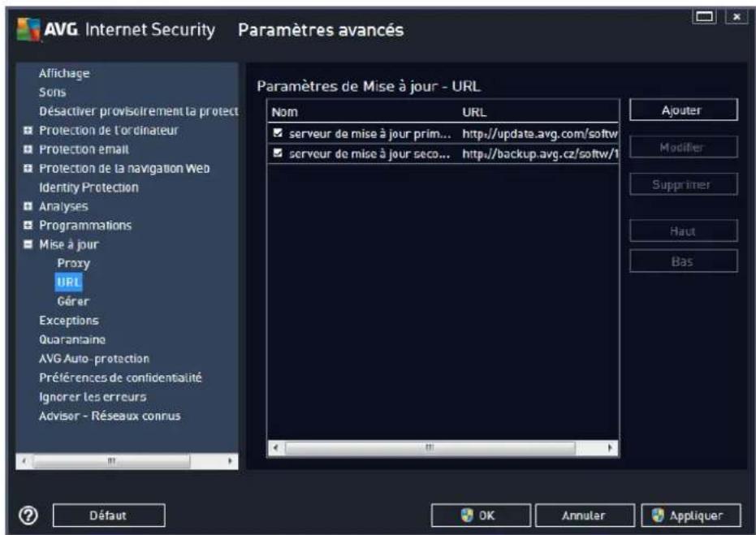Screen dimensions: 756x535
Task: Collapse Mise à jour tree node
Action: 28,244
